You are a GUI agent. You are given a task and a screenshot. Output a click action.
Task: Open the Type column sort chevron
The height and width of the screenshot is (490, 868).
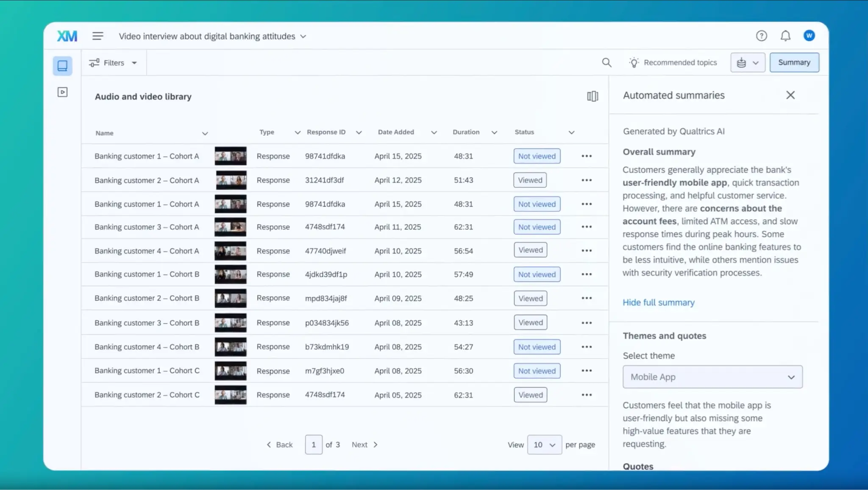pyautogui.click(x=298, y=133)
